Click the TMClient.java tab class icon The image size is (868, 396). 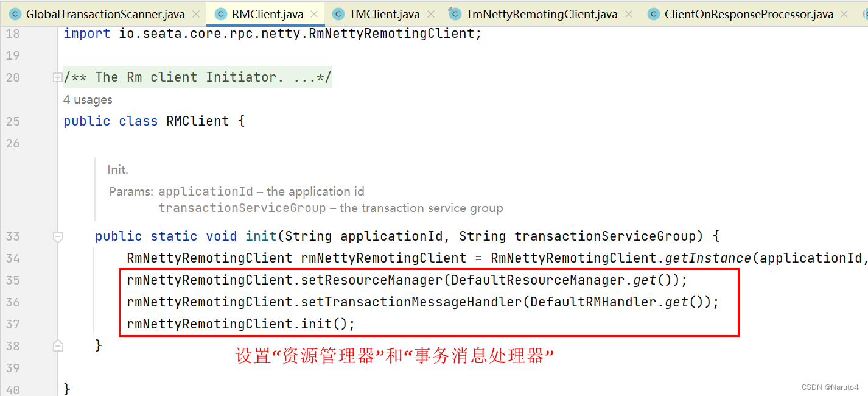[x=338, y=14]
